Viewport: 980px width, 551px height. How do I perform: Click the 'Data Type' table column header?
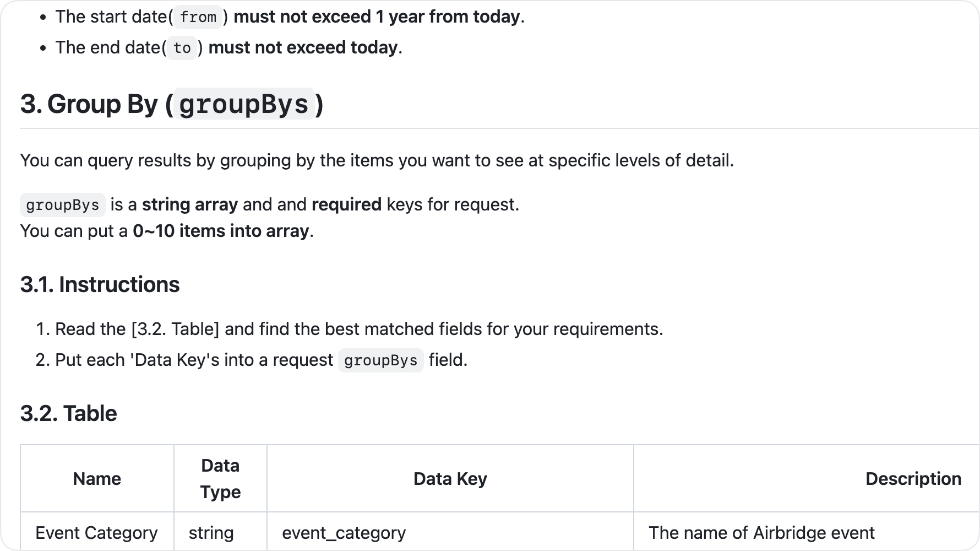(x=220, y=479)
